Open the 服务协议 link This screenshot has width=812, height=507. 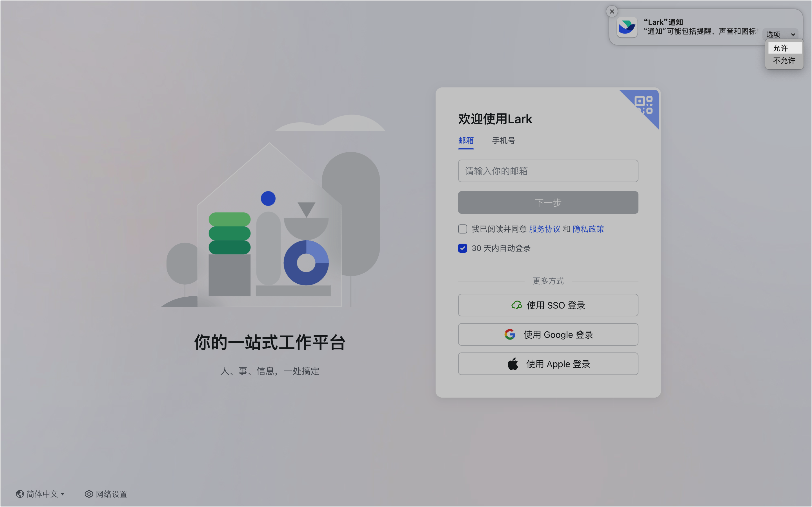[x=544, y=229]
